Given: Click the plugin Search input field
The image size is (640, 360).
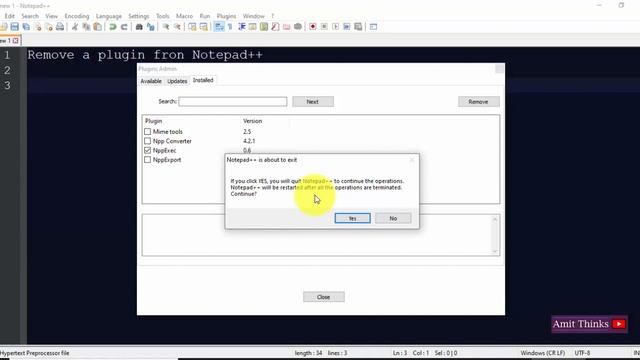Looking at the screenshot, I should coord(233,101).
